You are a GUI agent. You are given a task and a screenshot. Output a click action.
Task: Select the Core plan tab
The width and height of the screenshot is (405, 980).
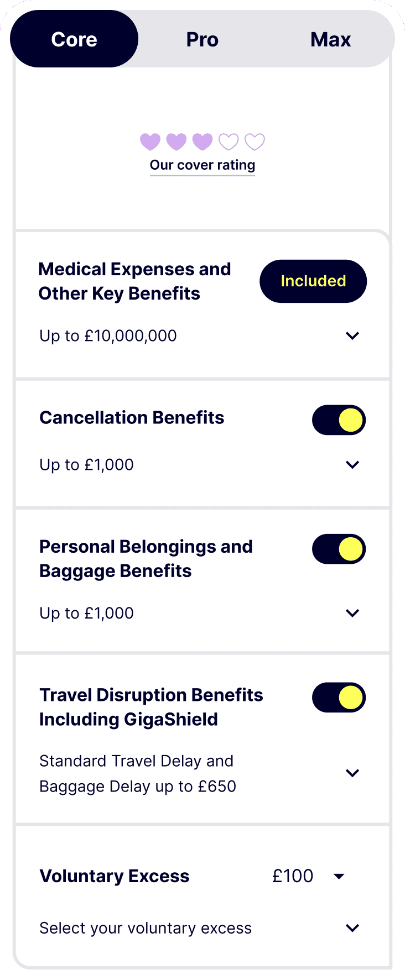coord(74,39)
